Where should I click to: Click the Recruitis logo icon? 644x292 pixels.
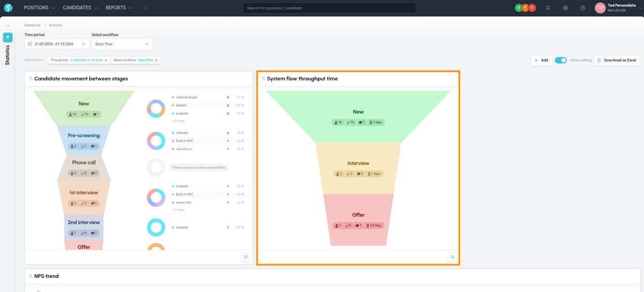(8, 8)
